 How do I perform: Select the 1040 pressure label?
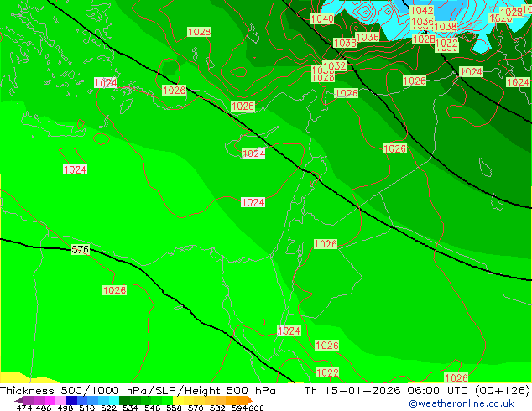pyautogui.click(x=322, y=18)
